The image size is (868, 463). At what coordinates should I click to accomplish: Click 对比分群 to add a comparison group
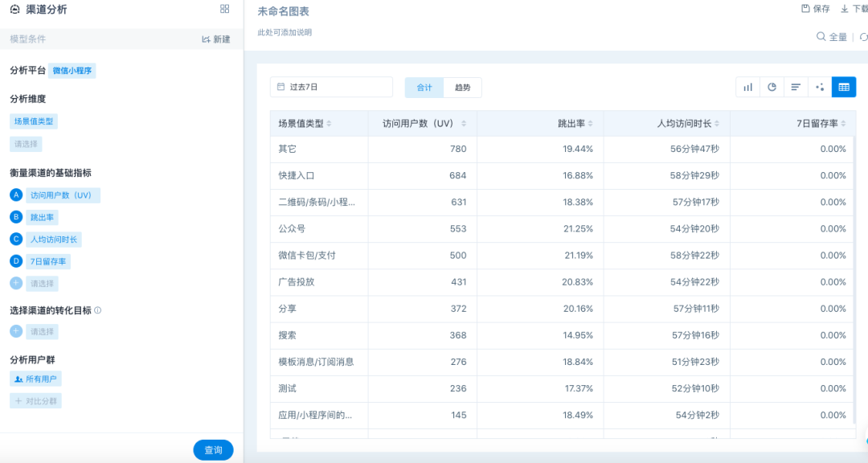[35, 401]
